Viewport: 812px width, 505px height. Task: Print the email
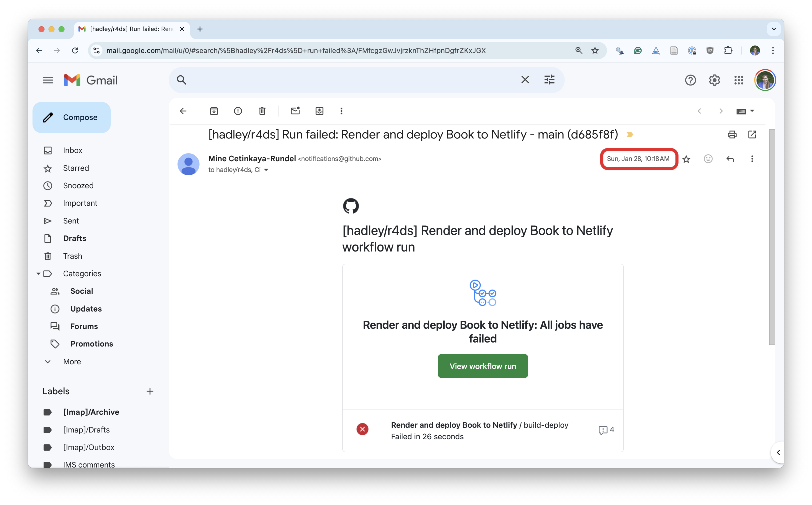(x=733, y=134)
